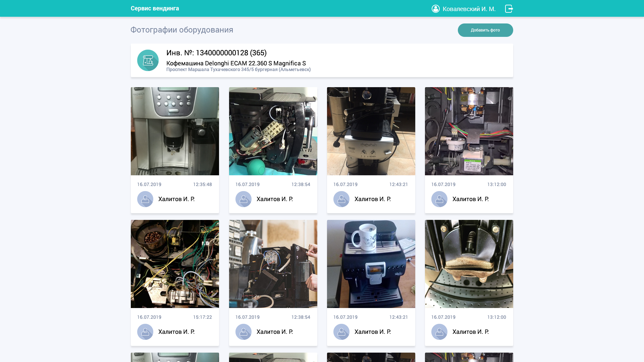The image size is (644, 362).
Task: Click avatar icon under 15:17:22 photo
Action: [145, 332]
